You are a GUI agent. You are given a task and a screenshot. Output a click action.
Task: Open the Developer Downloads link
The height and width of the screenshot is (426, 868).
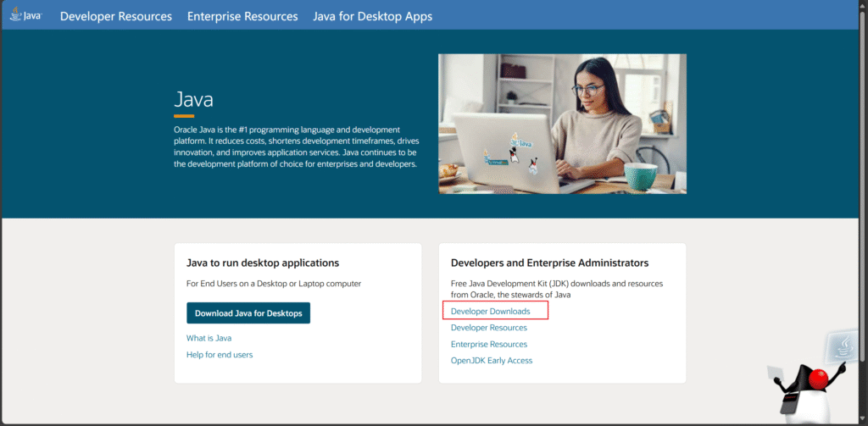491,312
